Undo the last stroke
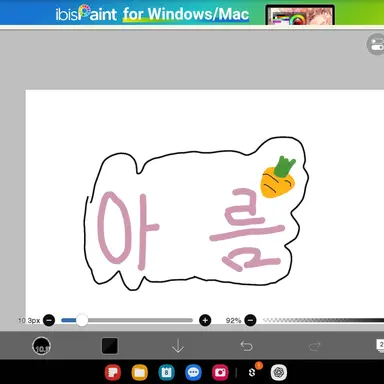384x384 pixels. pos(247,346)
